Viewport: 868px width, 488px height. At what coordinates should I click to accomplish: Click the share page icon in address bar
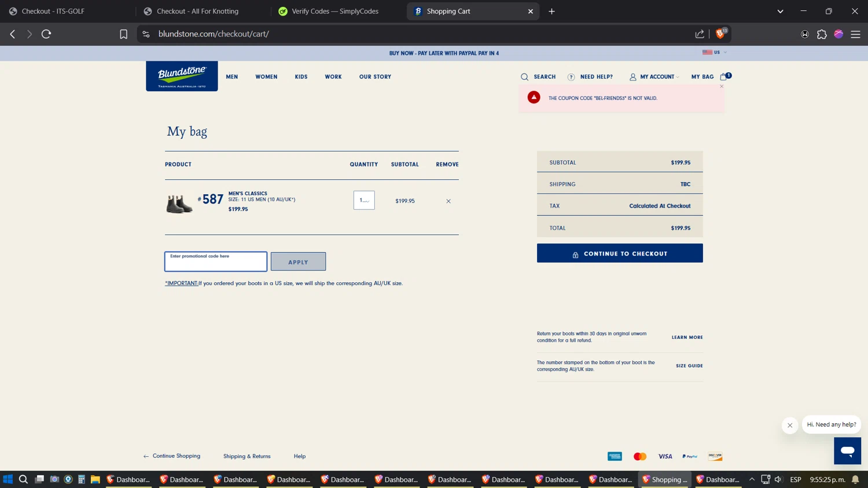700,34
